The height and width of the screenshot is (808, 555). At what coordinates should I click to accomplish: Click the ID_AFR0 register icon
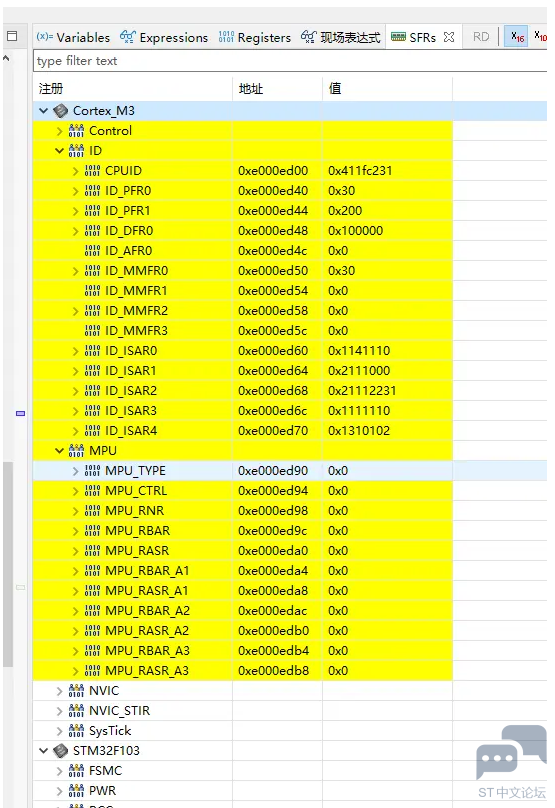92,251
